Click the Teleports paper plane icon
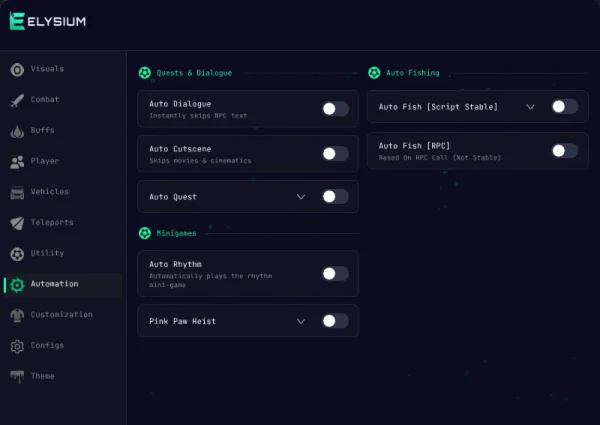The width and height of the screenshot is (600, 425). pos(17,223)
